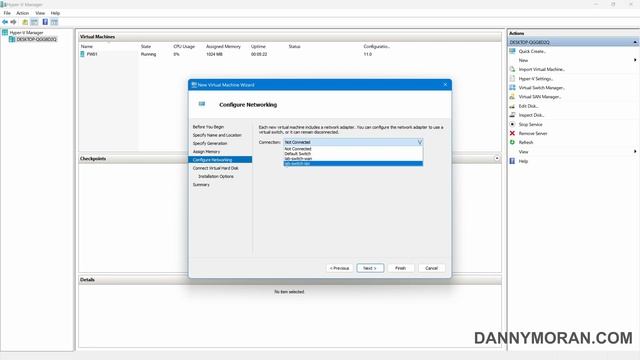640x360 pixels.
Task: Select the Configure Networking wizard step
Action: tap(220, 160)
